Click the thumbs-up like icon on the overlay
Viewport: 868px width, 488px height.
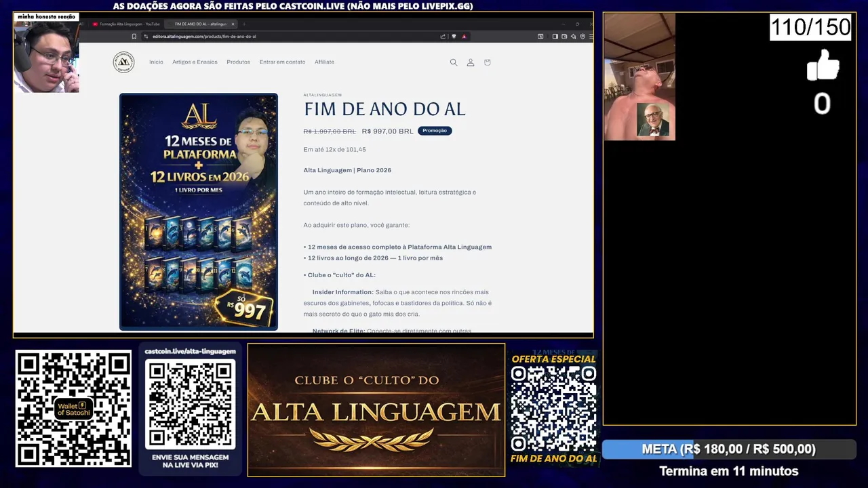(x=823, y=66)
